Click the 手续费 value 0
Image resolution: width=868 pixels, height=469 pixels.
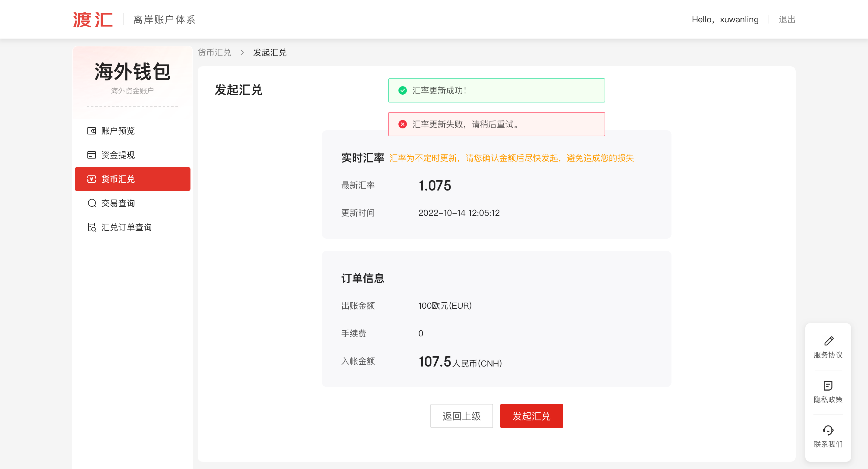420,334
